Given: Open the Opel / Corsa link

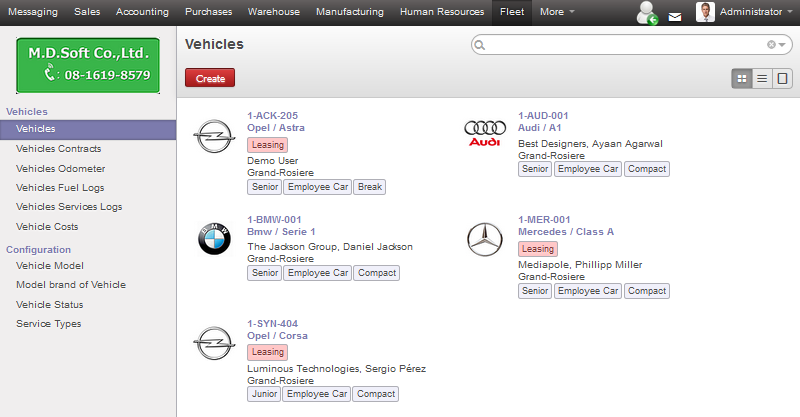Looking at the screenshot, I should coord(278,336).
